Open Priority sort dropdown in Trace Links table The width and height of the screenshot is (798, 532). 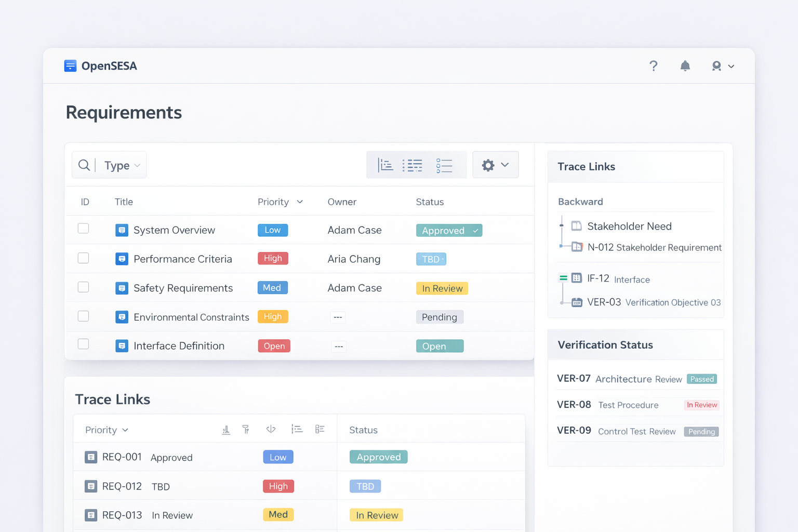pyautogui.click(x=107, y=430)
